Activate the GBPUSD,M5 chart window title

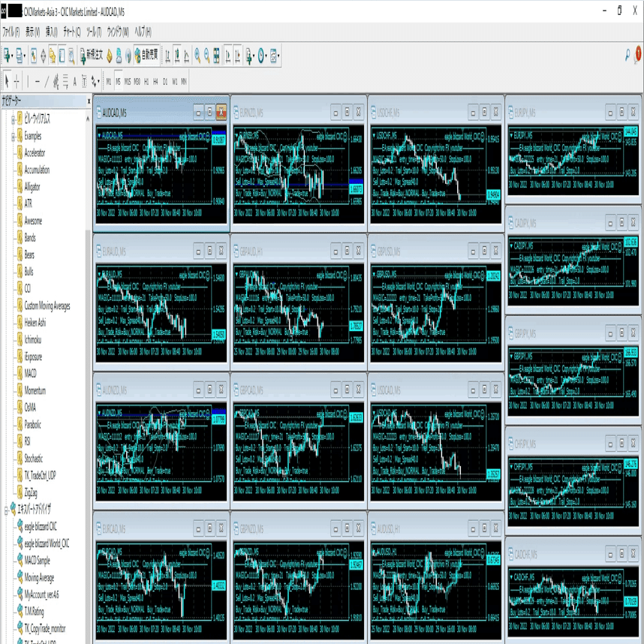coord(389,251)
